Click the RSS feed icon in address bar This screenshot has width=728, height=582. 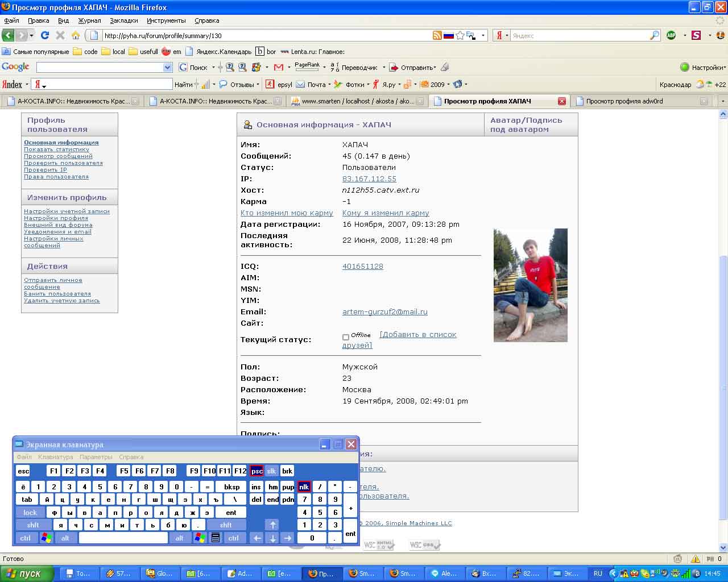(437, 35)
